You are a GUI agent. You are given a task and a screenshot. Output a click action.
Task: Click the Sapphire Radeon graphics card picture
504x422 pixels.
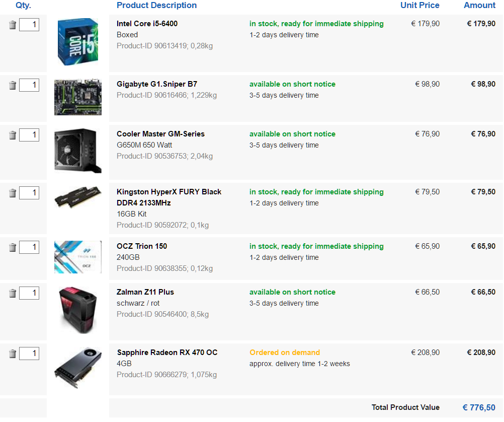pyautogui.click(x=78, y=368)
